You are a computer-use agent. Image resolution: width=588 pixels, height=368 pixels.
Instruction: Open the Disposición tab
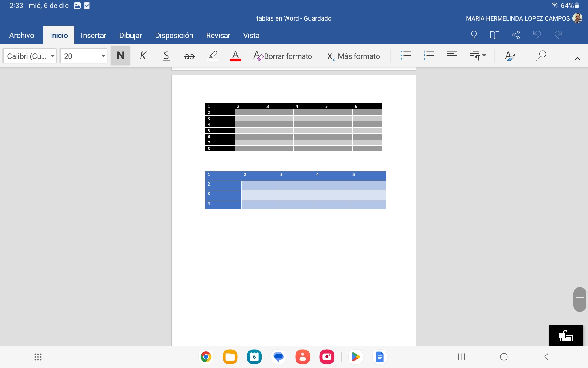click(174, 35)
